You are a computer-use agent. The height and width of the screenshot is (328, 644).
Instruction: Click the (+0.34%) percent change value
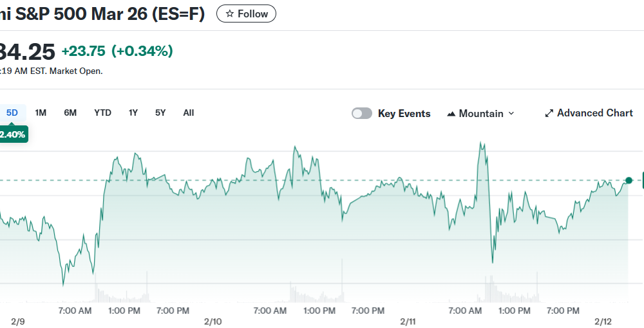[142, 51]
